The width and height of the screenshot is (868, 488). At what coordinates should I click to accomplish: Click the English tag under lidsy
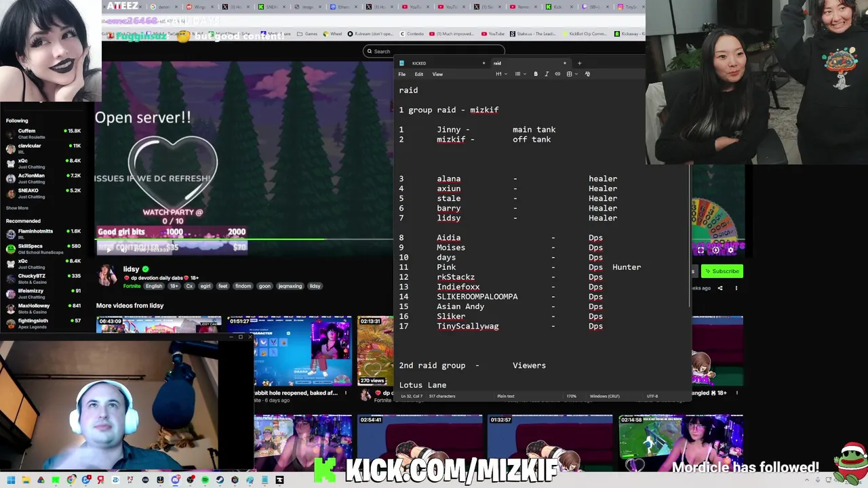point(154,286)
